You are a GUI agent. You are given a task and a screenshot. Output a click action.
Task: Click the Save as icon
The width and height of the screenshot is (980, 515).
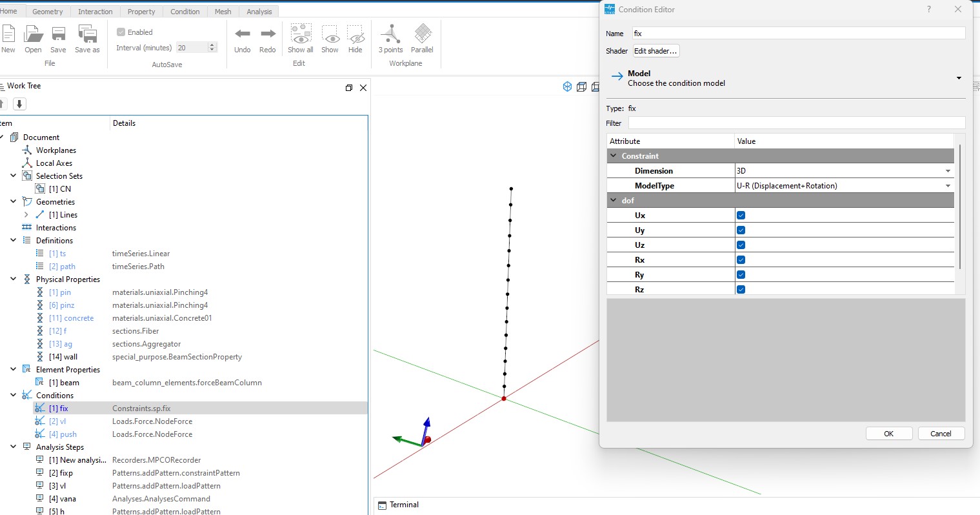[87, 34]
